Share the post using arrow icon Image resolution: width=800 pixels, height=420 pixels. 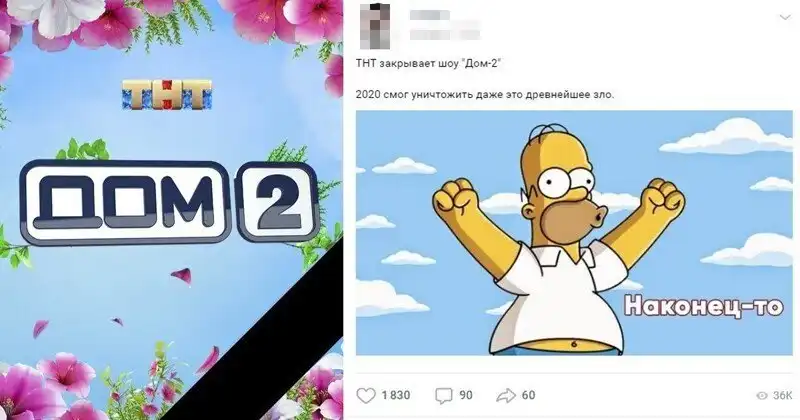(506, 396)
